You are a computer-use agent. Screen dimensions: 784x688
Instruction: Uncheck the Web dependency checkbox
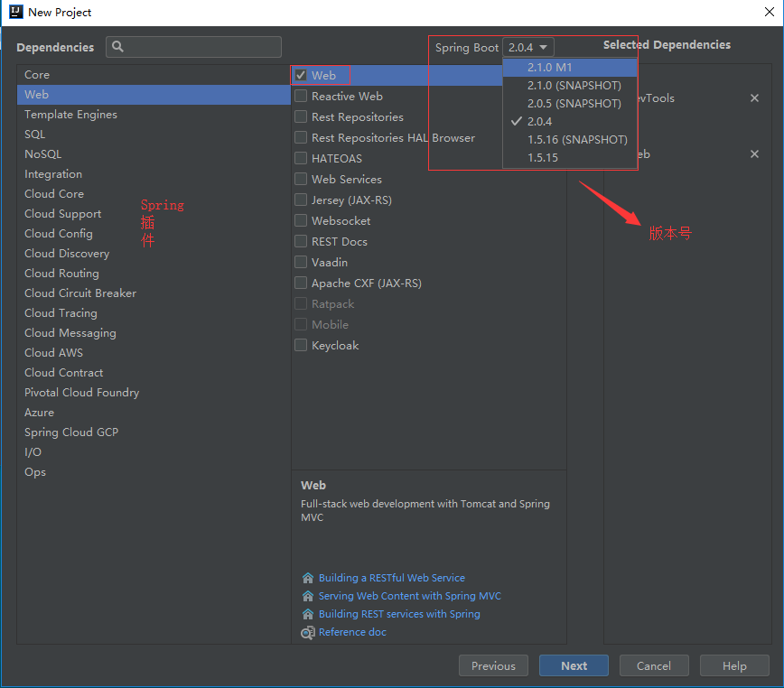[300, 75]
